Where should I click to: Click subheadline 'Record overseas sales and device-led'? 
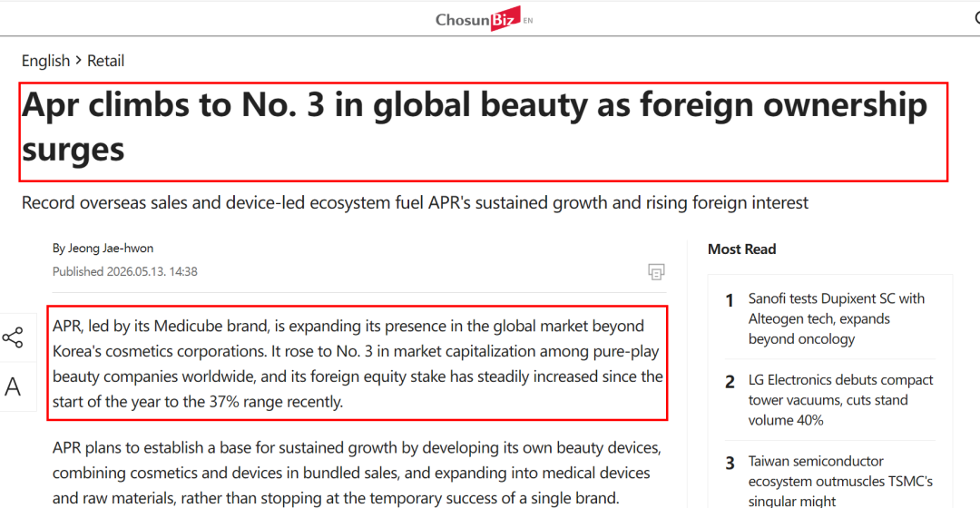point(415,202)
